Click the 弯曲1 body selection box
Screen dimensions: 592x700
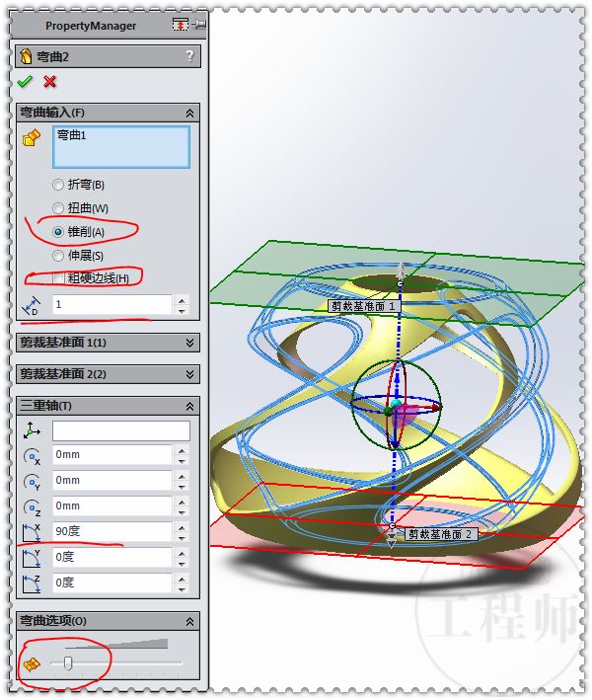pos(121,147)
